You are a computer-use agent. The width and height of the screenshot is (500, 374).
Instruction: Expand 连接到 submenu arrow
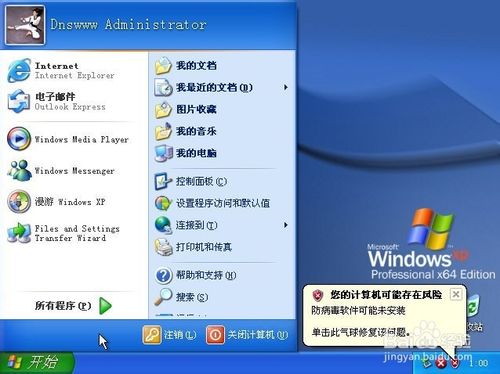(285, 225)
